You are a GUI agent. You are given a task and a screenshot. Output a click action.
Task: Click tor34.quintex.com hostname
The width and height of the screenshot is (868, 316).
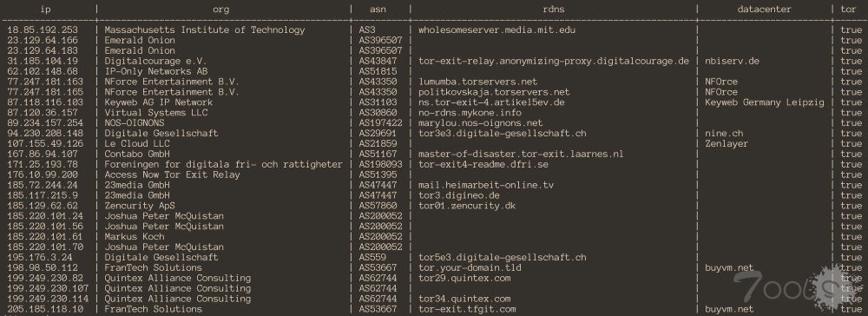point(464,299)
